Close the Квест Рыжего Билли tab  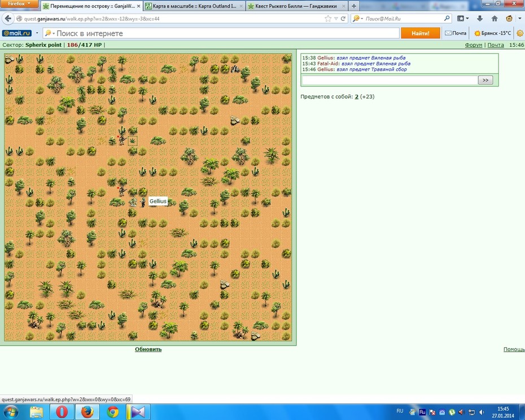click(x=343, y=6)
